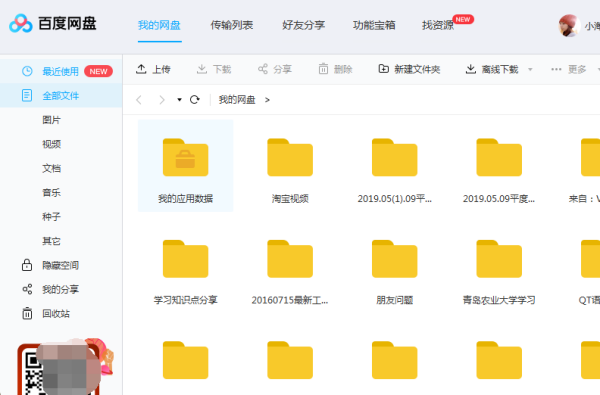Open the 我的网盘 tab

(159, 25)
